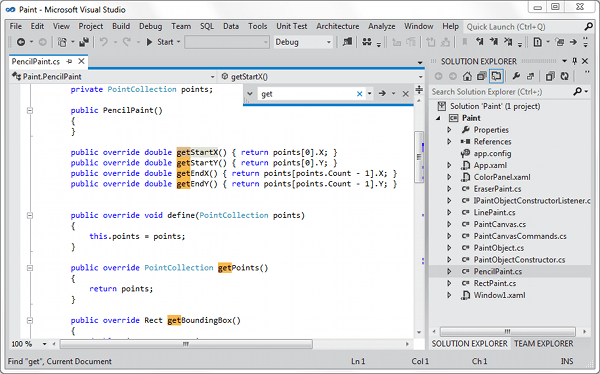Open the Build menu

tap(121, 26)
